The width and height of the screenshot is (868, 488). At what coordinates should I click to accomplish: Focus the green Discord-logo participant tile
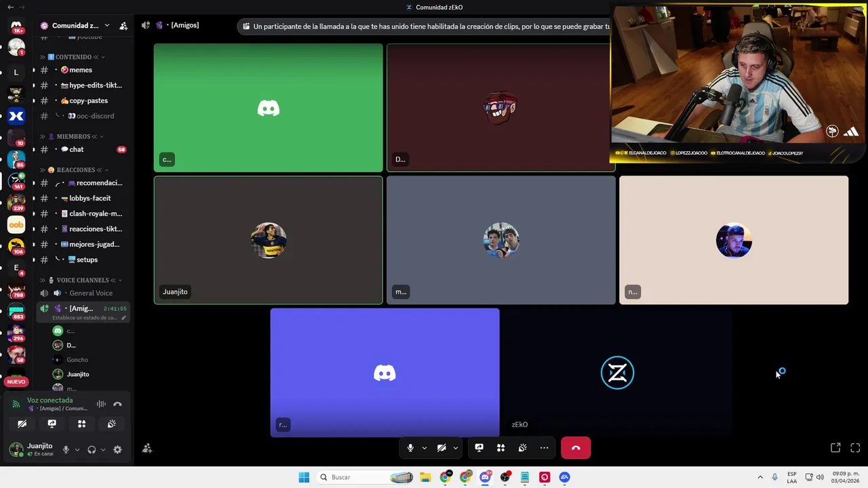click(x=268, y=108)
